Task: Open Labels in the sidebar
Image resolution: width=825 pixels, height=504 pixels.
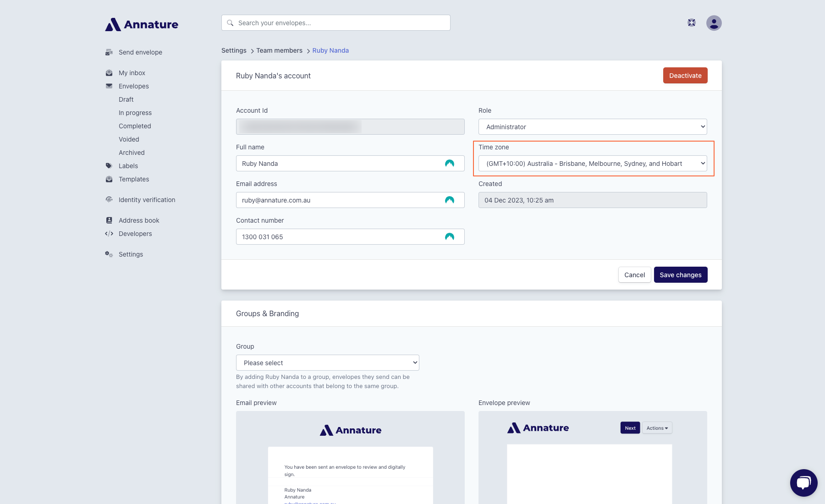Action: click(x=128, y=166)
